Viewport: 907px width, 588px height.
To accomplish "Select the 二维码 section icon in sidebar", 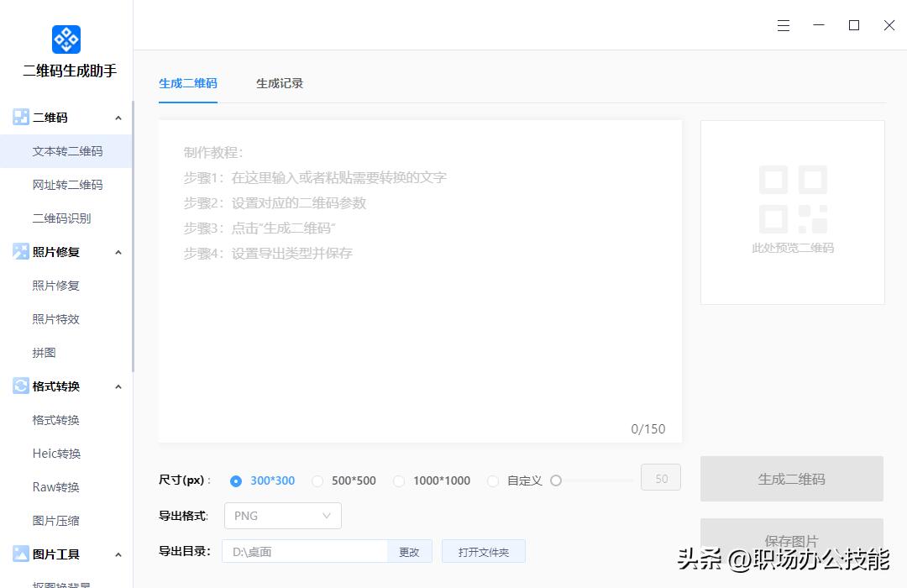I will pyautogui.click(x=20, y=117).
